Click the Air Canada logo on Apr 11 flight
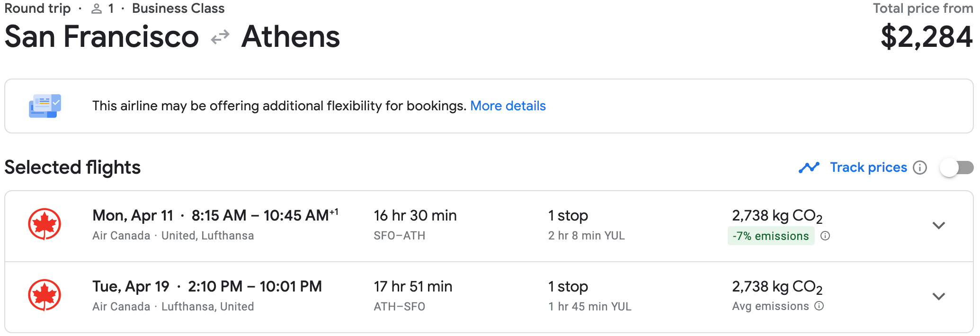Viewport: 980px width, 336px height. pos(45,224)
